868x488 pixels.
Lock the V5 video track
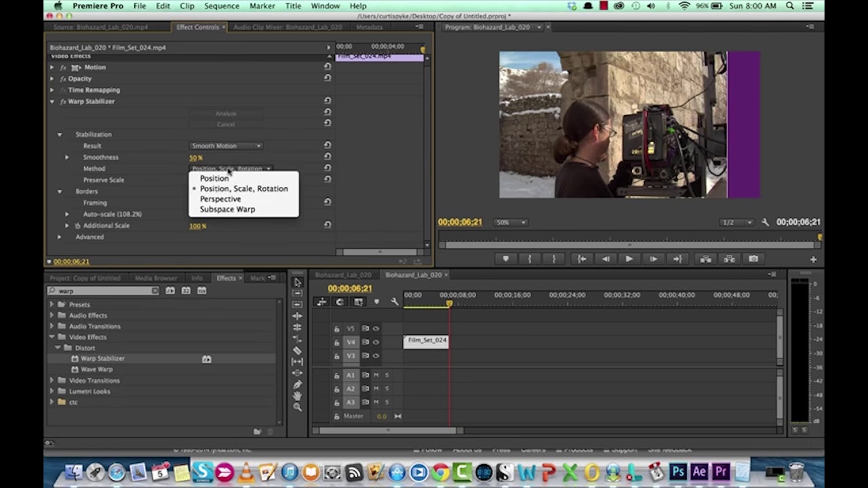pyautogui.click(x=336, y=329)
